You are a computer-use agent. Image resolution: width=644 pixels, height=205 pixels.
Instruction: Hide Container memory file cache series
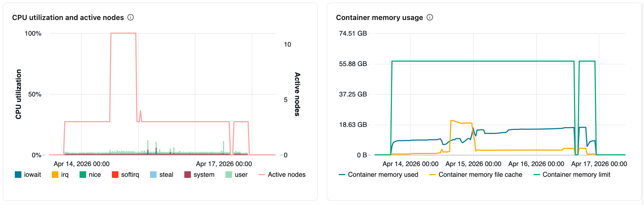433,175
